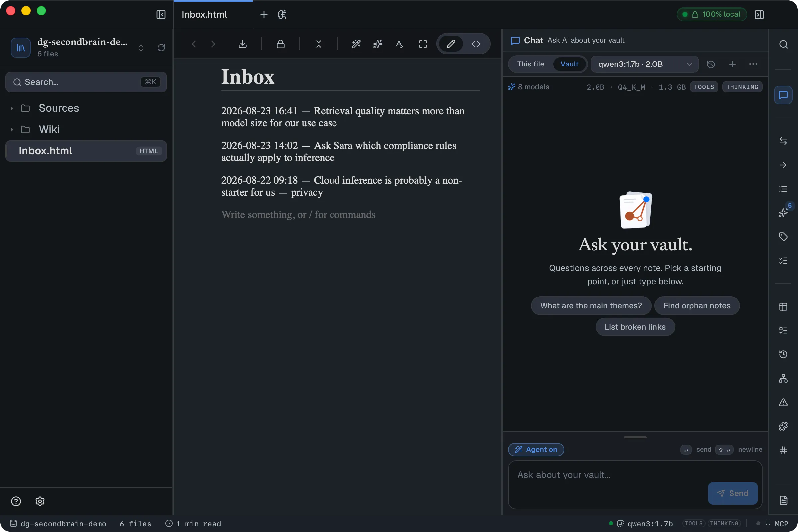Screen dimensions: 798x532
Task: Click List broken links suggestion
Action: 635,327
